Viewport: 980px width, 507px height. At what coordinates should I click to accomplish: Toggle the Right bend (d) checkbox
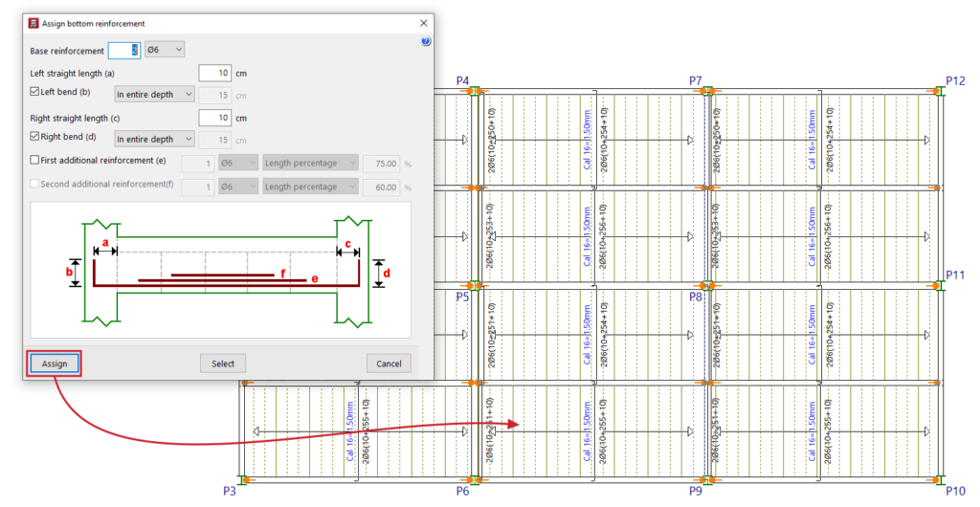(34, 136)
